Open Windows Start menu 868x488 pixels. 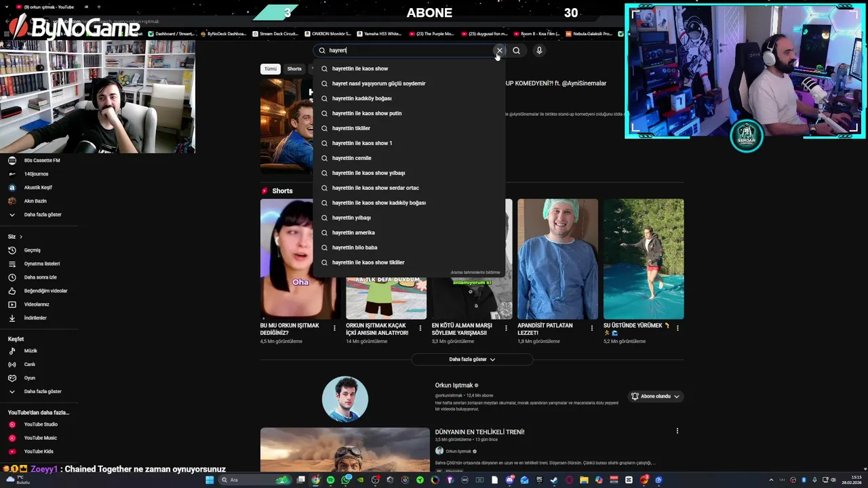210,480
